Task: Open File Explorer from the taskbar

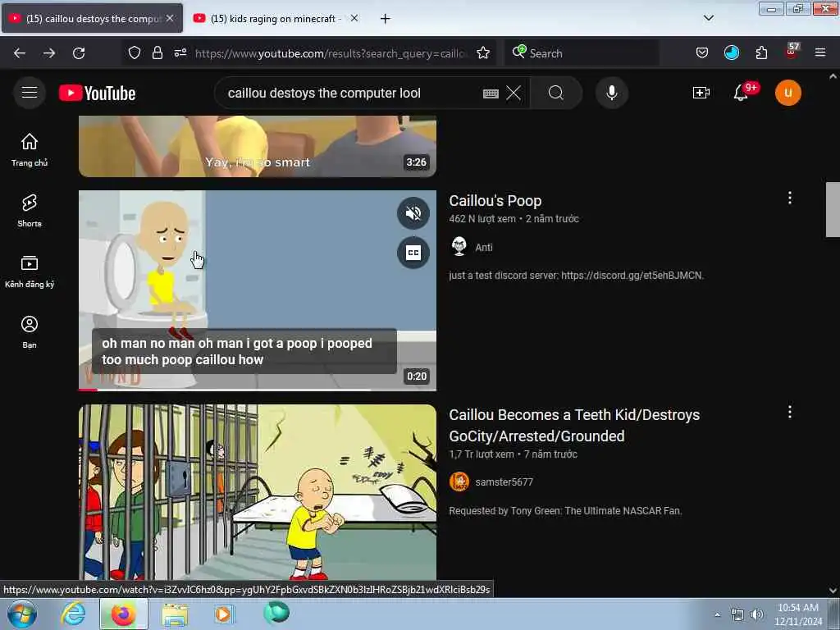Action: coord(176,614)
